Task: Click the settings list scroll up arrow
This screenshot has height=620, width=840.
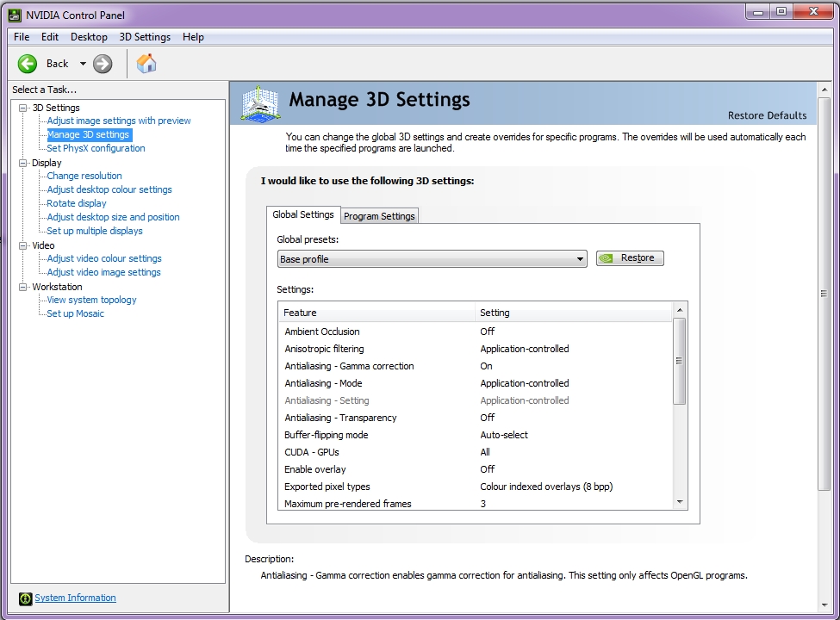Action: [x=679, y=311]
